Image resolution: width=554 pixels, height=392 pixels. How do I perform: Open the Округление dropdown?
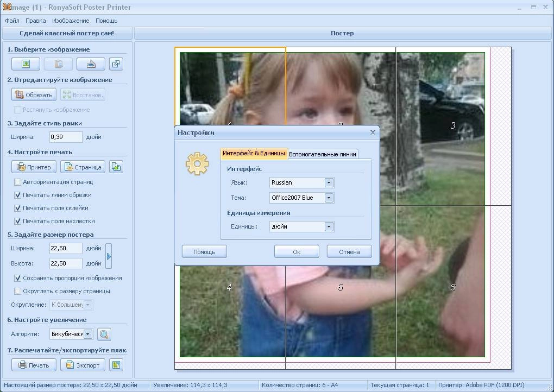click(x=88, y=305)
